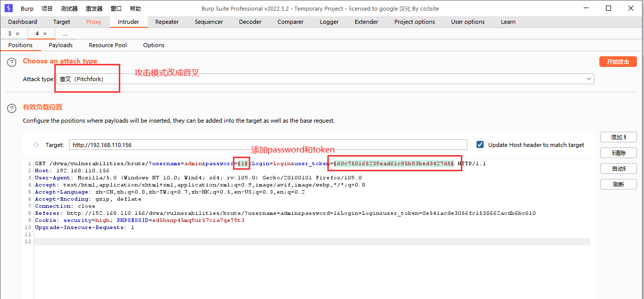
Task: Close Intruder tab 3
Action: pos(17,33)
